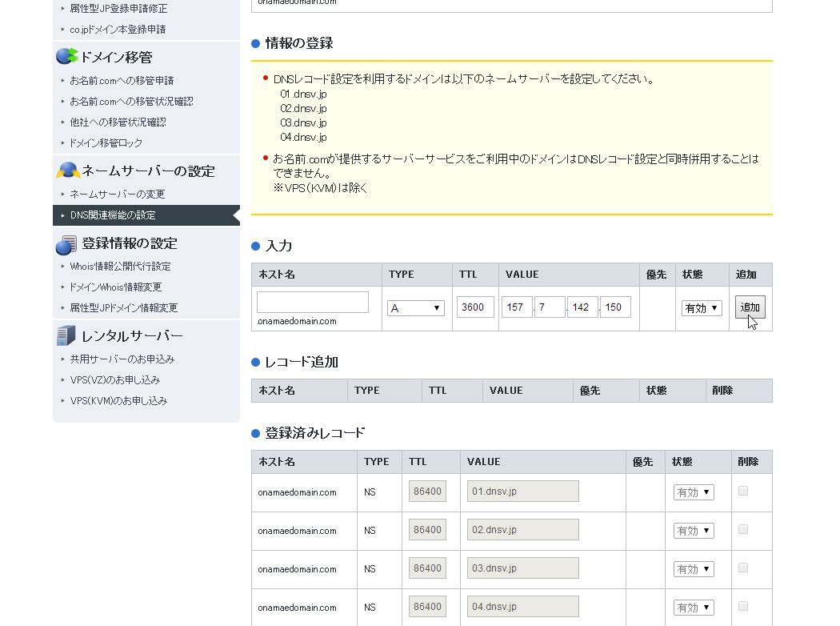Open co.jpドメイン本登録申請 link
Image resolution: width=840 pixels, height=626 pixels.
(118, 30)
